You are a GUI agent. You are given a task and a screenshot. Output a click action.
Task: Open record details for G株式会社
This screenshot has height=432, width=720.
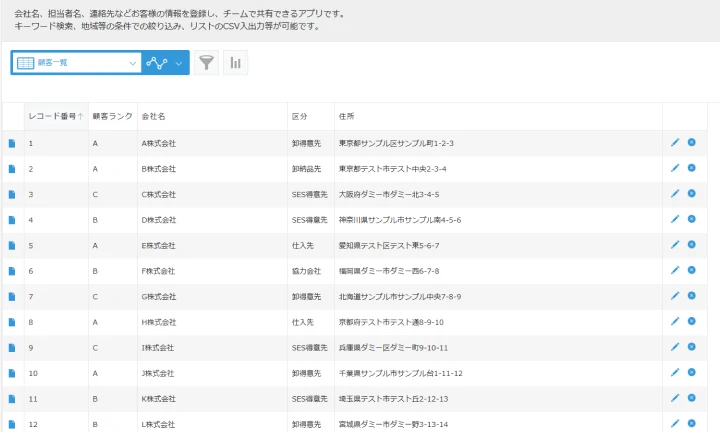[12, 297]
